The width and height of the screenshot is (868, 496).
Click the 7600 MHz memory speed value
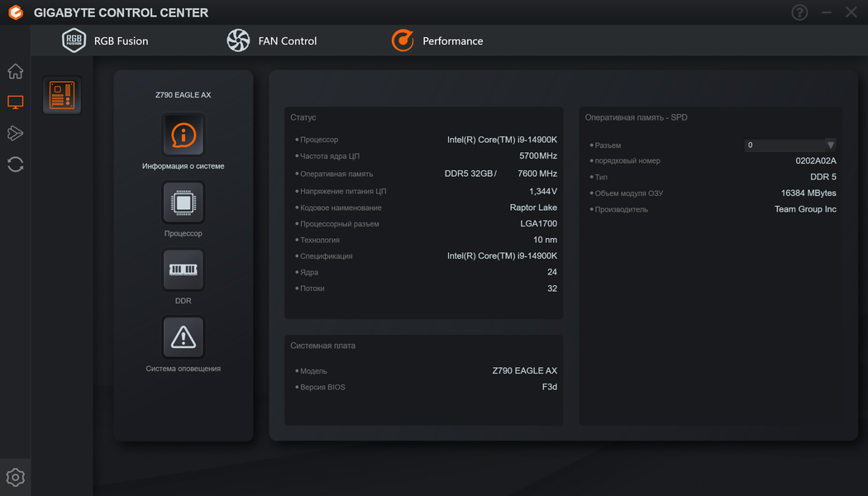(x=537, y=174)
